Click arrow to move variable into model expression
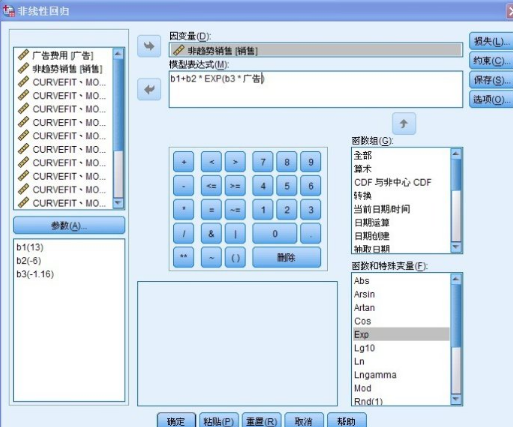The image size is (513, 427). (149, 89)
